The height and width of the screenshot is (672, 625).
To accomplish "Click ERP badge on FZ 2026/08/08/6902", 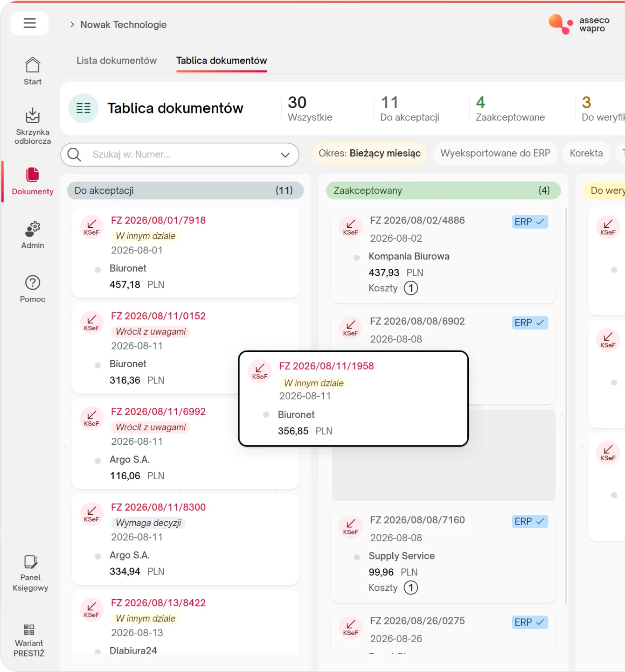I will (x=529, y=323).
